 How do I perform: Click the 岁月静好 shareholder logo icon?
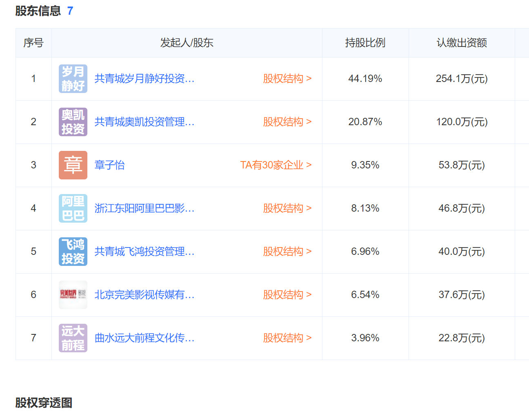[73, 79]
